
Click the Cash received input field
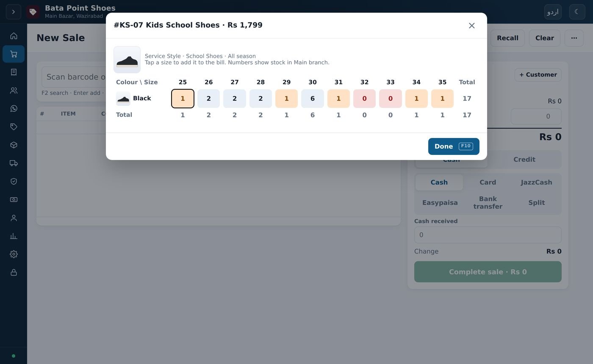[x=488, y=235]
